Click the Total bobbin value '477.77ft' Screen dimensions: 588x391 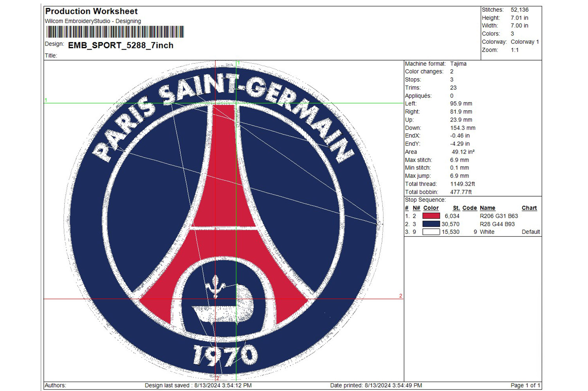pos(461,192)
